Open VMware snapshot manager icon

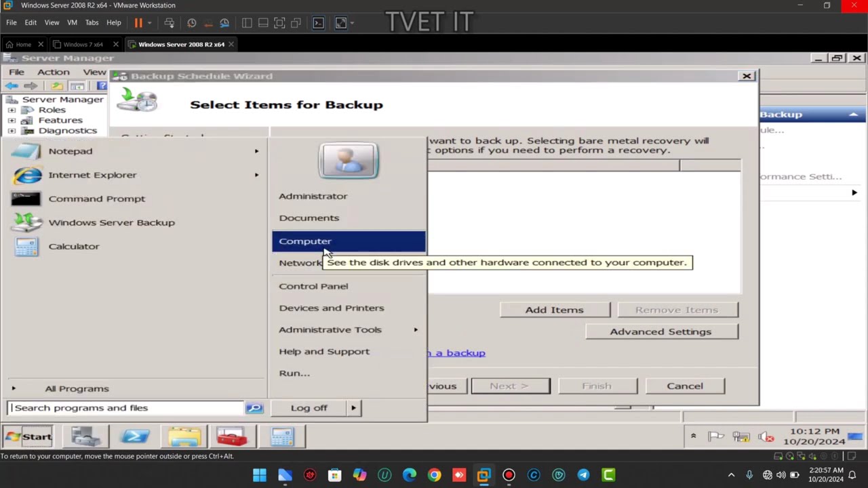(224, 22)
